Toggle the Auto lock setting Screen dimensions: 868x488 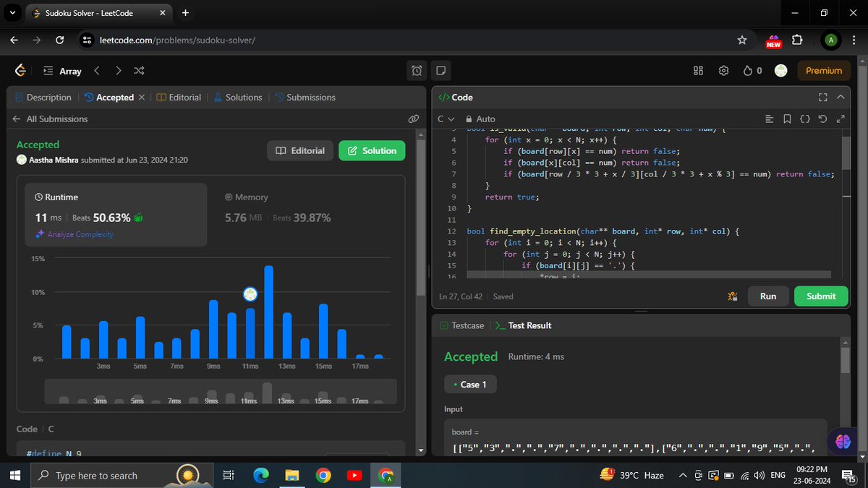coord(481,119)
